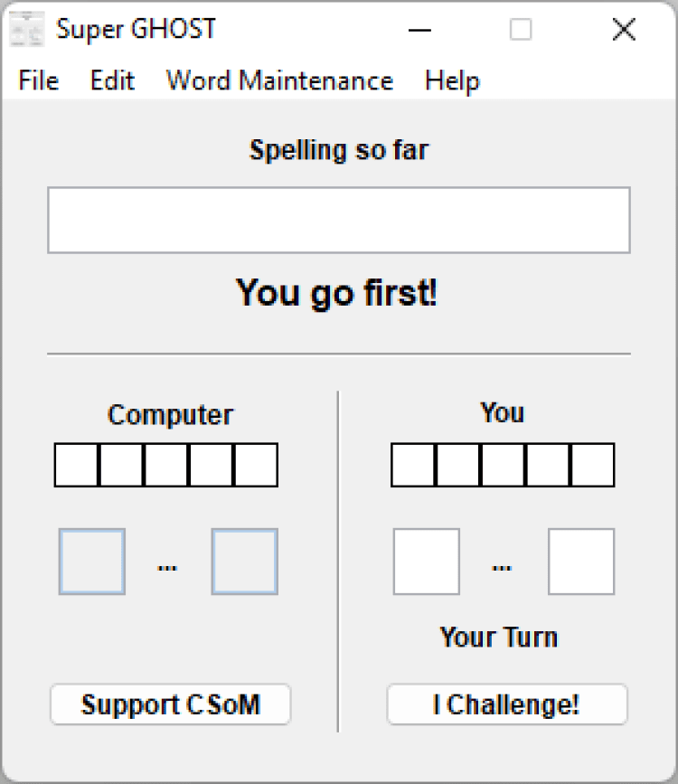
Task: Open the File menu
Action: click(x=38, y=81)
